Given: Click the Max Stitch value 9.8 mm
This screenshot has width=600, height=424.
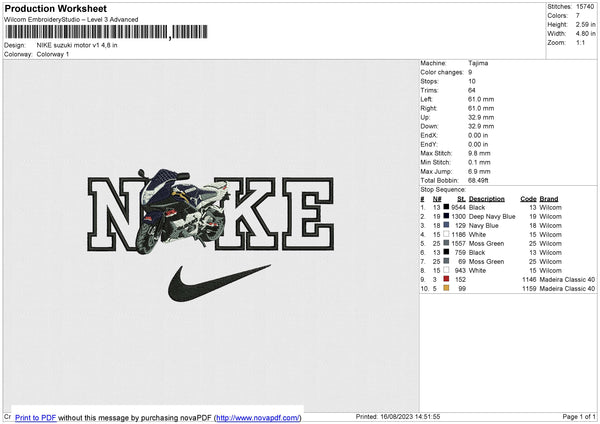Looking at the screenshot, I should 479,153.
